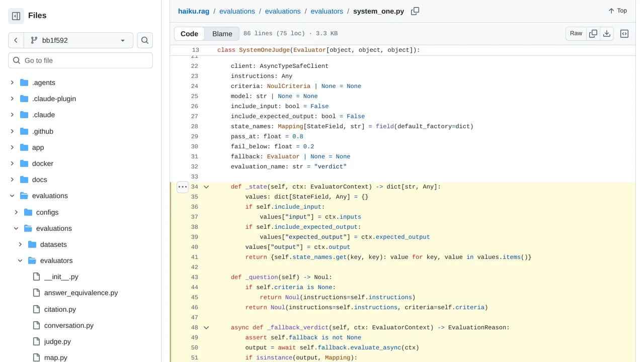Download the raw file icon
The image size is (644, 362).
tap(607, 34)
